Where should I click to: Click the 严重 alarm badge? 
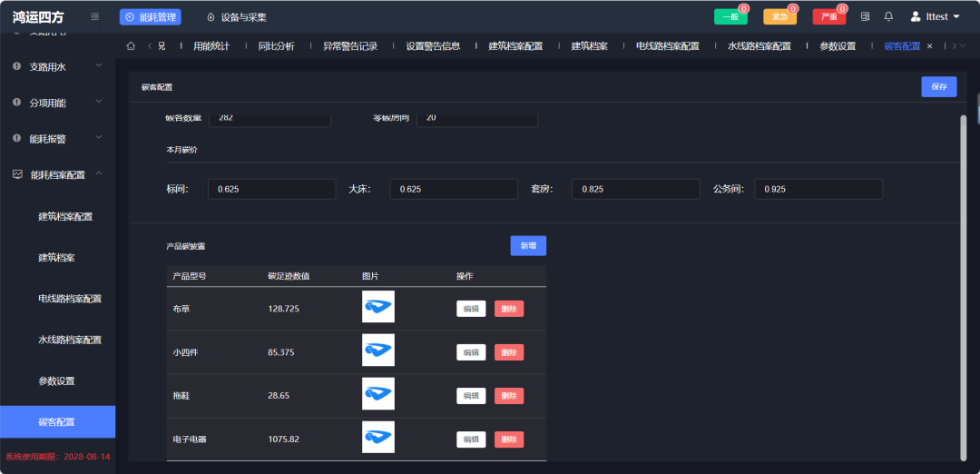(828, 16)
